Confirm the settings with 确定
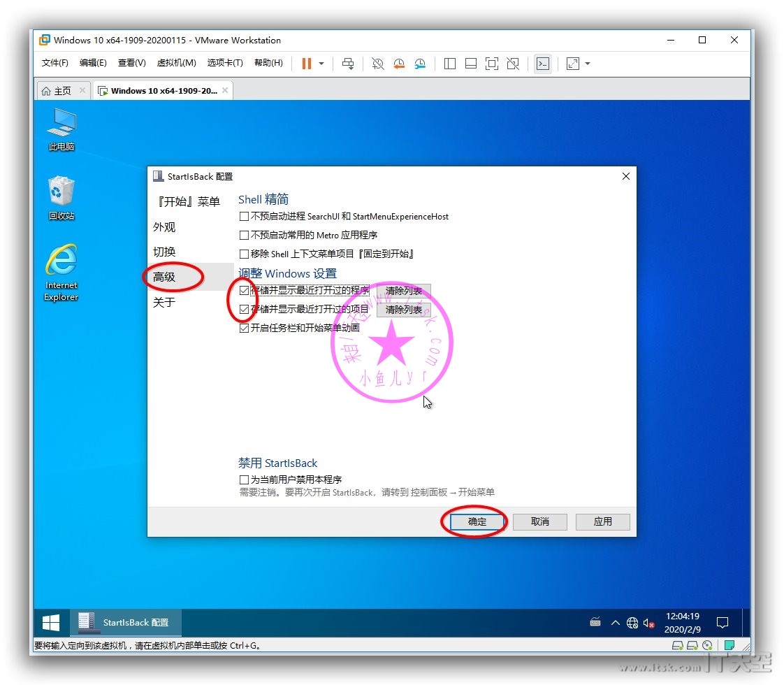Viewport: 784px width, 685px height. pyautogui.click(x=477, y=522)
